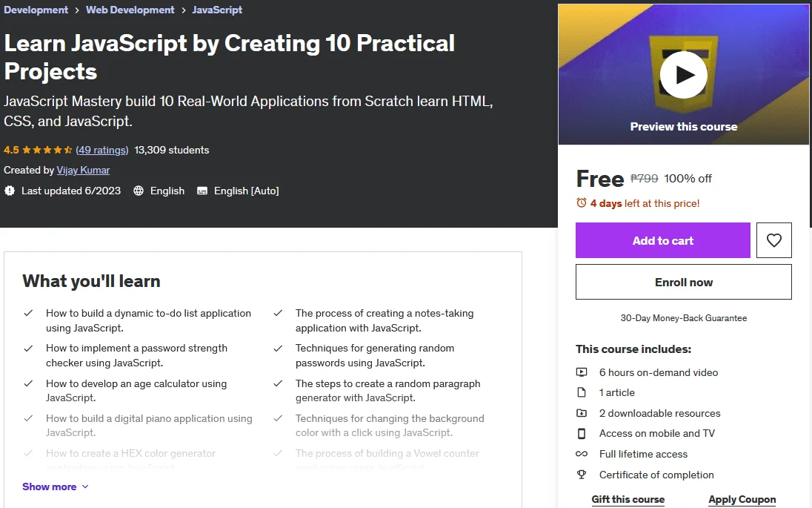
Task: Click the star rating icons
Action: pos(47,150)
